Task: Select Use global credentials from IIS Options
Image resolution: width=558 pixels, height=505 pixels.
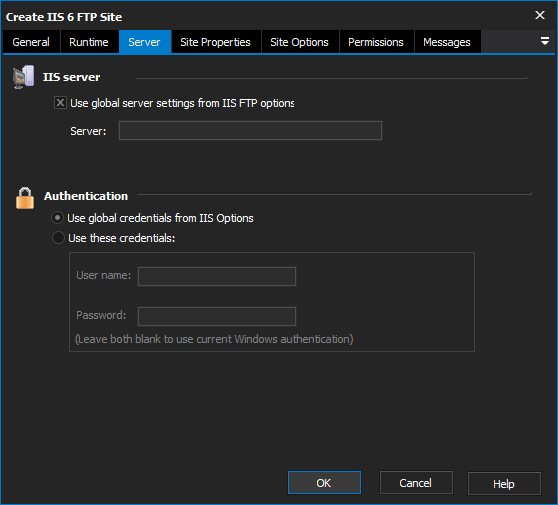Action: [x=58, y=218]
